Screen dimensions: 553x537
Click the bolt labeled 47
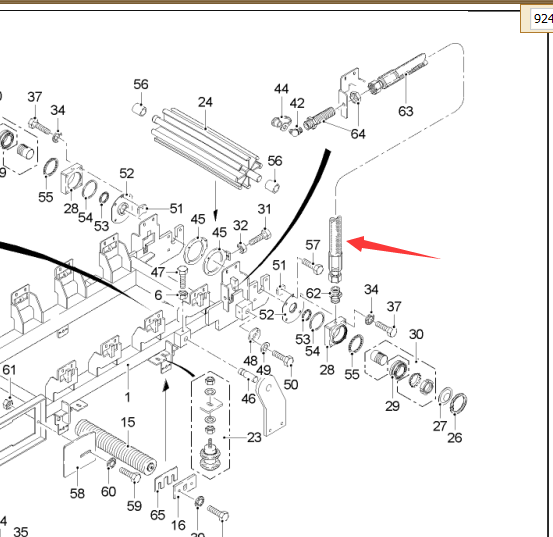point(182,278)
